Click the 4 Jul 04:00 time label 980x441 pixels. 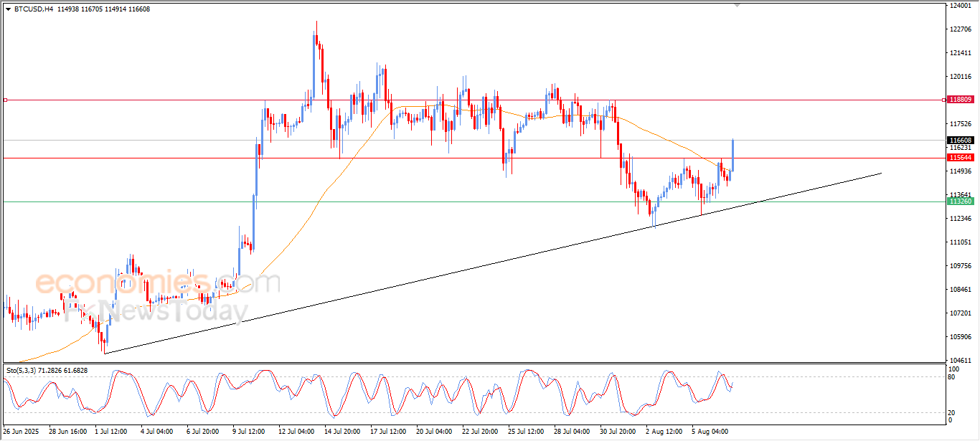pos(156,432)
